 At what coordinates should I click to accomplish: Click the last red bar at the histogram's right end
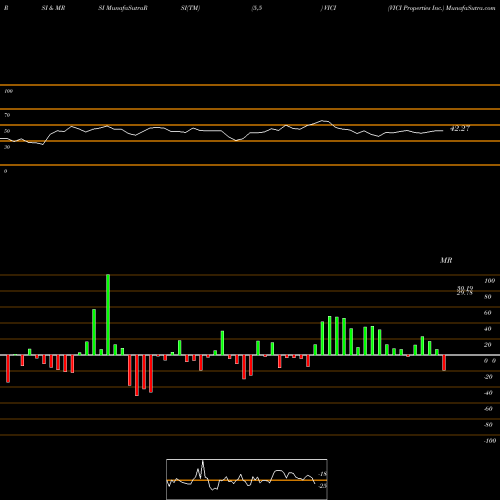[x=444, y=363]
